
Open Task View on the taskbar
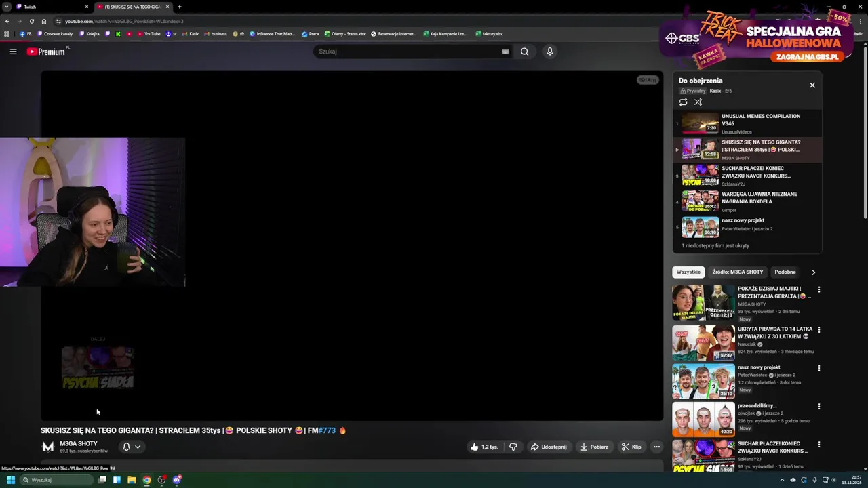102,480
